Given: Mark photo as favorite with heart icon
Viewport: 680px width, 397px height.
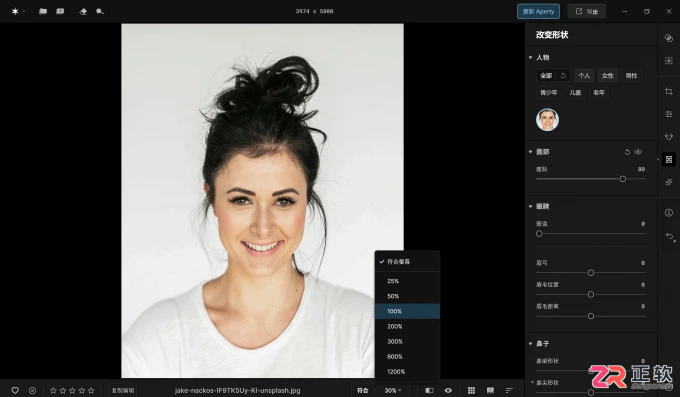Looking at the screenshot, I should click(x=15, y=390).
